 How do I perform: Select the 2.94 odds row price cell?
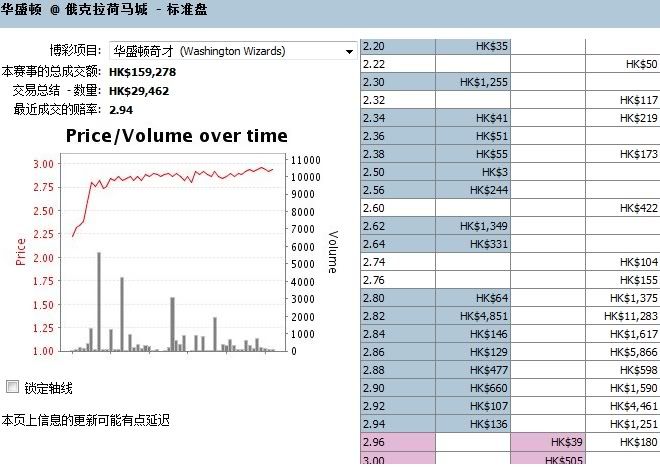pos(397,424)
